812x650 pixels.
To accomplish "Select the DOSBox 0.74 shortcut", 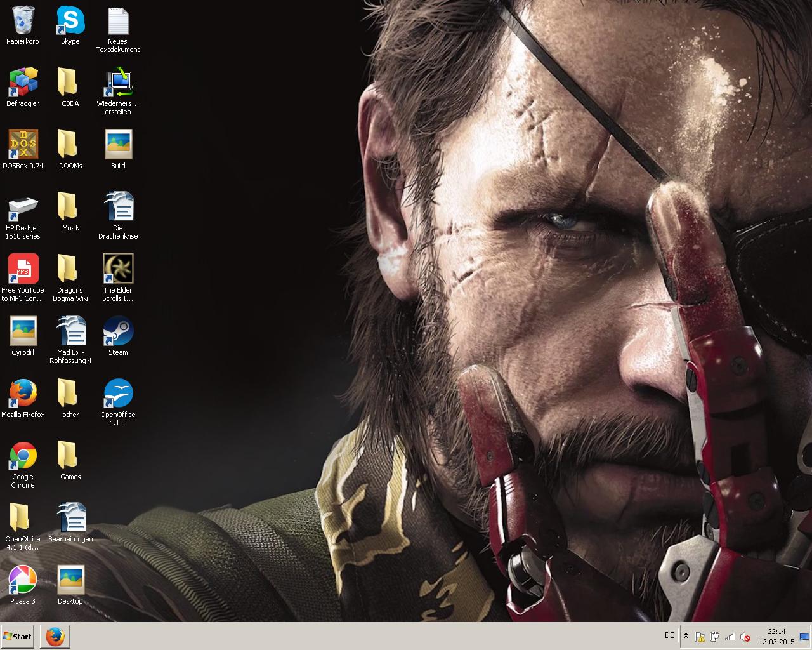I will [x=23, y=145].
